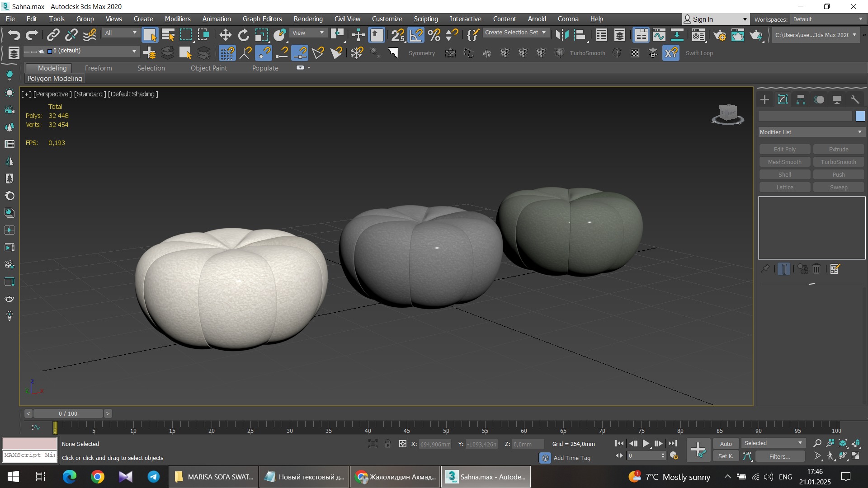Open the Workspaces Default dropdown

pos(828,19)
